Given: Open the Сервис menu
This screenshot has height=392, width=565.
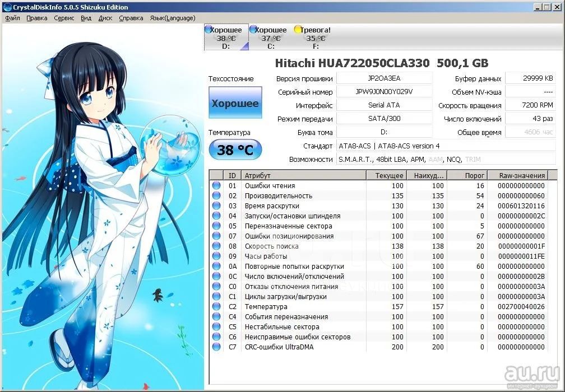Looking at the screenshot, I should (64, 18).
